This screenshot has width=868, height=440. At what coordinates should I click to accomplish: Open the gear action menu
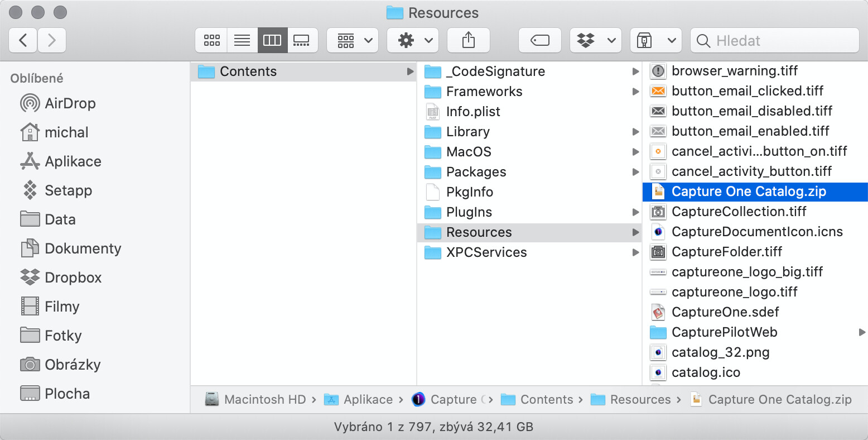point(413,40)
